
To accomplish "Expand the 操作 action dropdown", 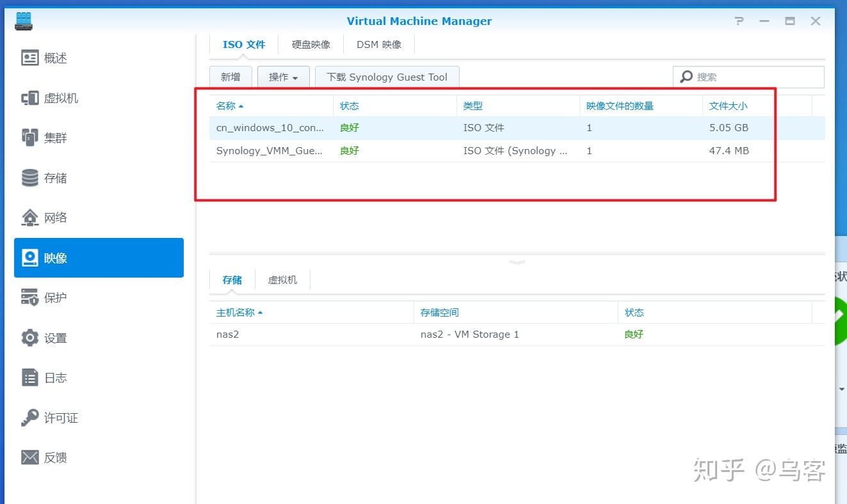I will tap(284, 77).
